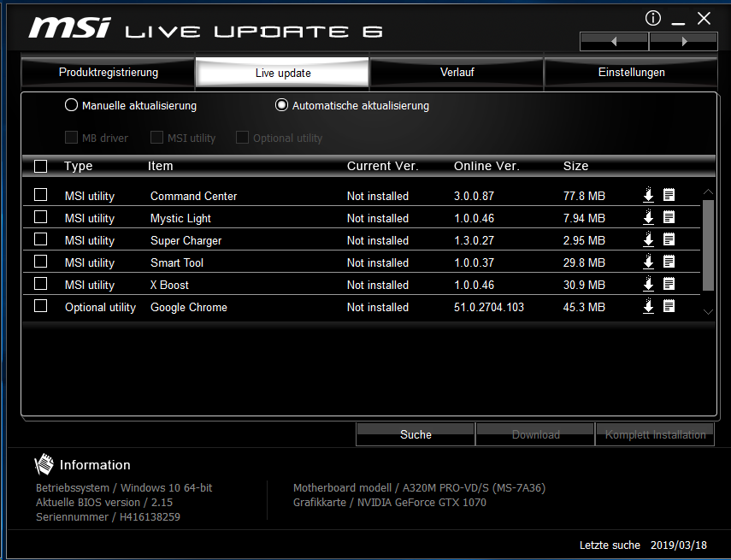Click the download icon for Google Chrome
Image resolution: width=731 pixels, height=560 pixels.
pyautogui.click(x=648, y=306)
